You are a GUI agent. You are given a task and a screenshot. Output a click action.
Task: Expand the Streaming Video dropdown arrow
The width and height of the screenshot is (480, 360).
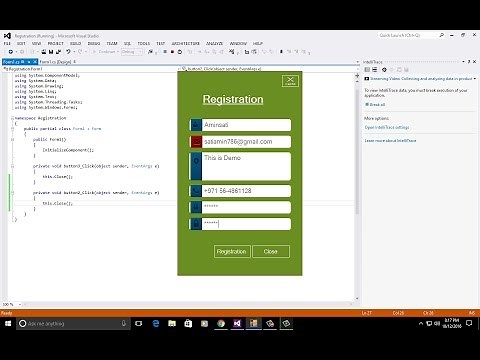click(475, 79)
